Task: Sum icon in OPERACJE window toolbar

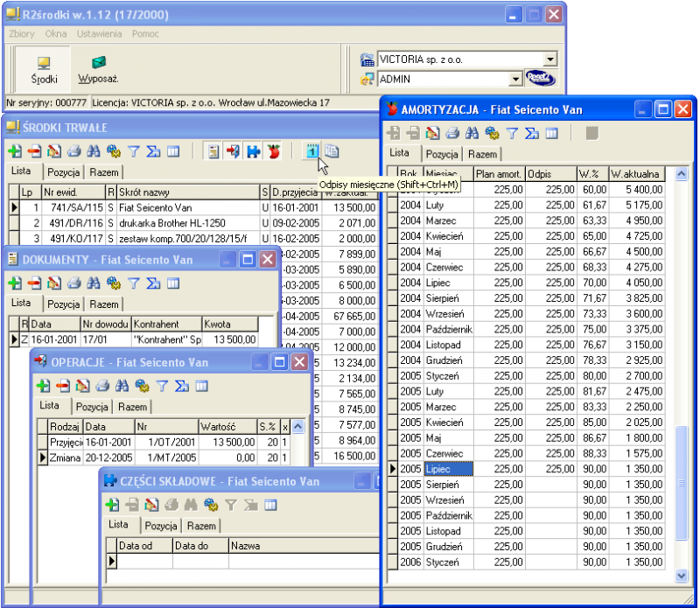Action: (182, 386)
